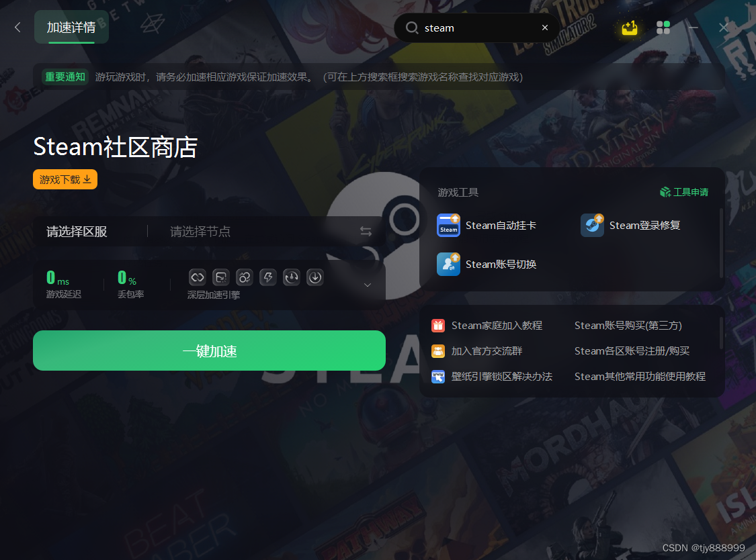Toggle the lightning bolt engine icon
This screenshot has width=756, height=560.
[x=268, y=277]
